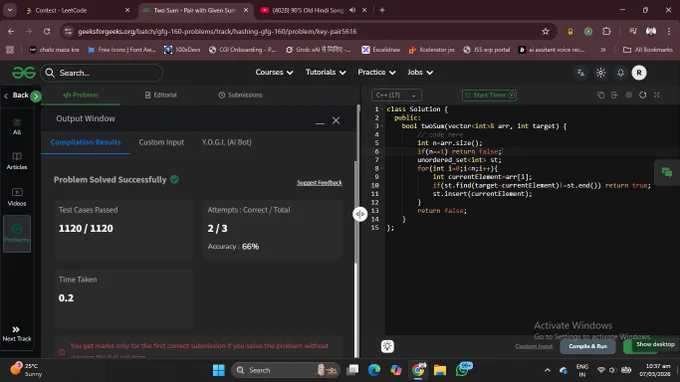680x382 pixels.
Task: Go Back to the problem track
Action: point(16,95)
